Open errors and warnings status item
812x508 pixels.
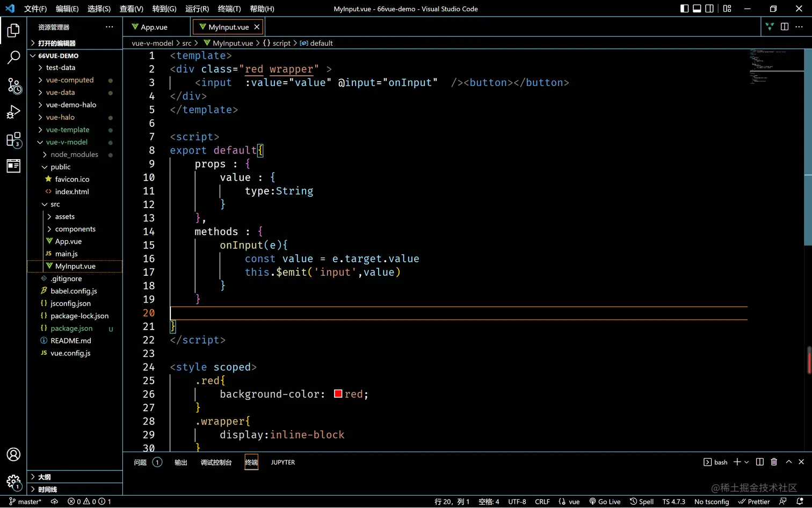[x=89, y=502]
